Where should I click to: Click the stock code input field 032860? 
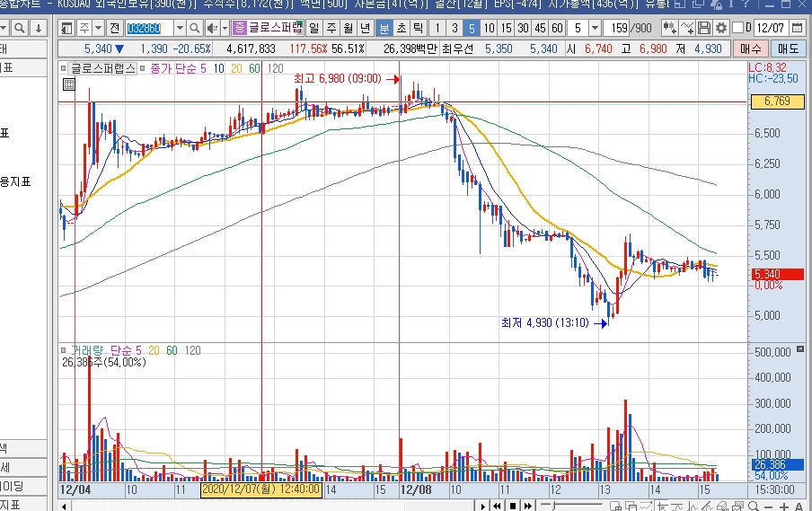click(149, 28)
